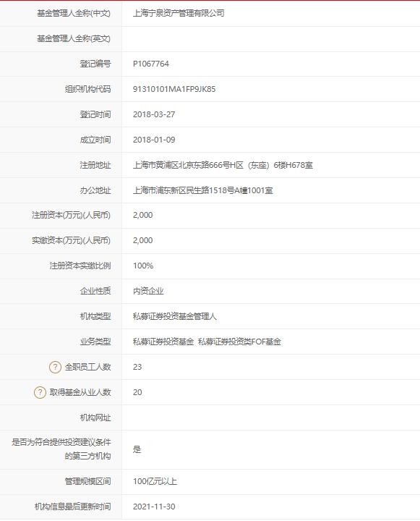Select organization code 91310101MA1FP9JK85
The width and height of the screenshot is (420, 521).
pos(174,89)
